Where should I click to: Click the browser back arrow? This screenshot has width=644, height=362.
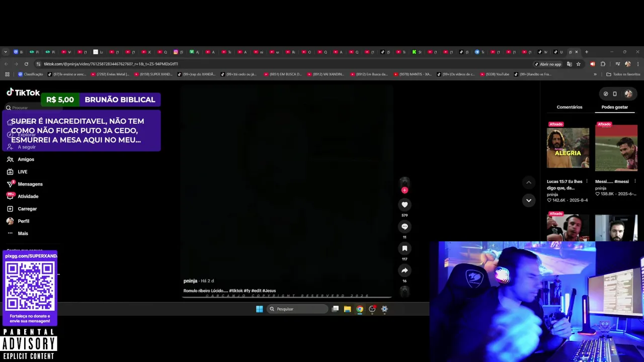point(6,64)
